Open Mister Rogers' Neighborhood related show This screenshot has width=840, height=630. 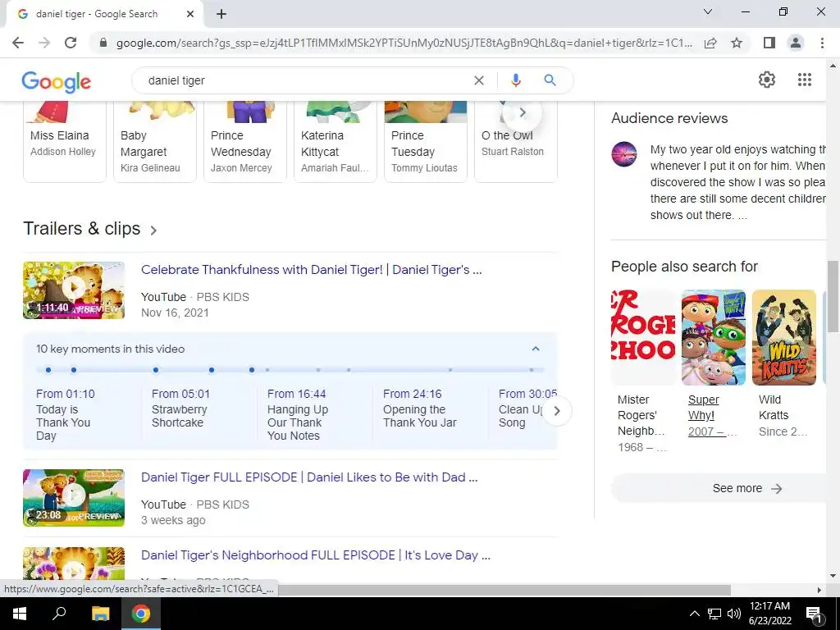(x=643, y=371)
